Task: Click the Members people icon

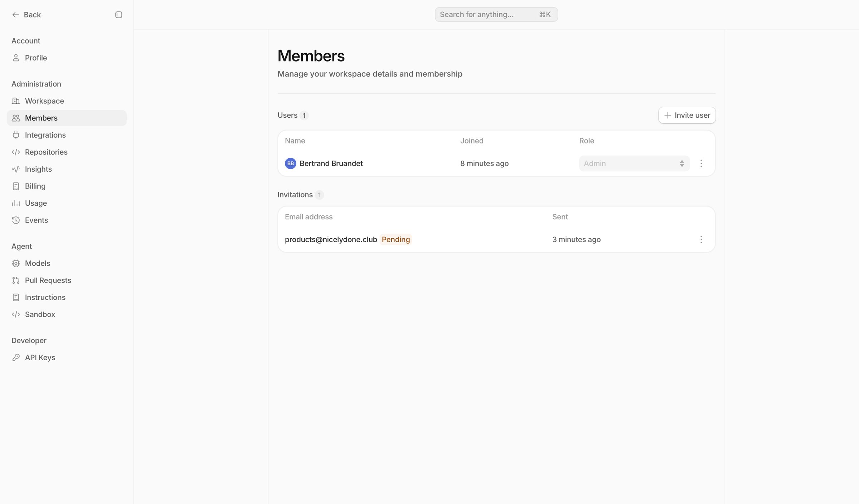Action: (x=16, y=118)
